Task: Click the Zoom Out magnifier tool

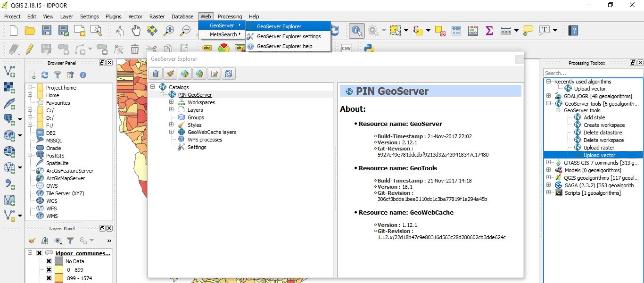Action: 186,31
